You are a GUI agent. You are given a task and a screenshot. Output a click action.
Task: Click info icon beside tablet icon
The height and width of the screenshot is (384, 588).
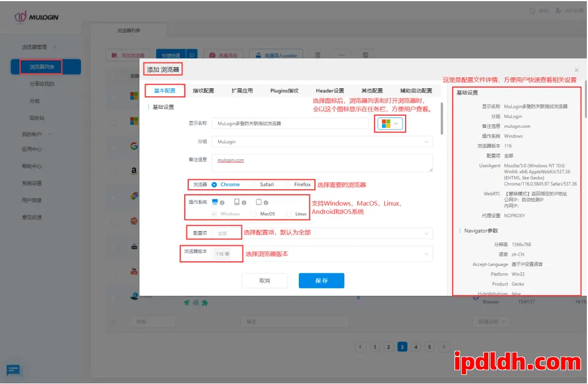coord(266,203)
